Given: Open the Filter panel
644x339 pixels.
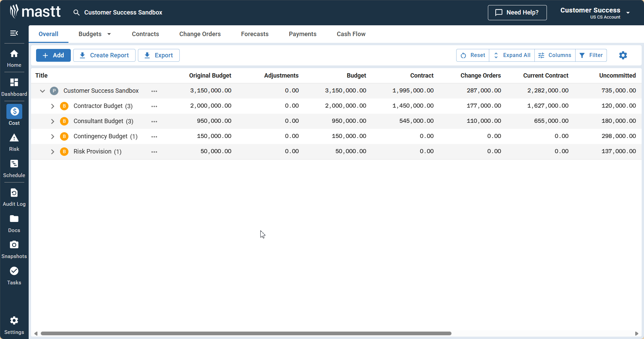Looking at the screenshot, I should 591,55.
